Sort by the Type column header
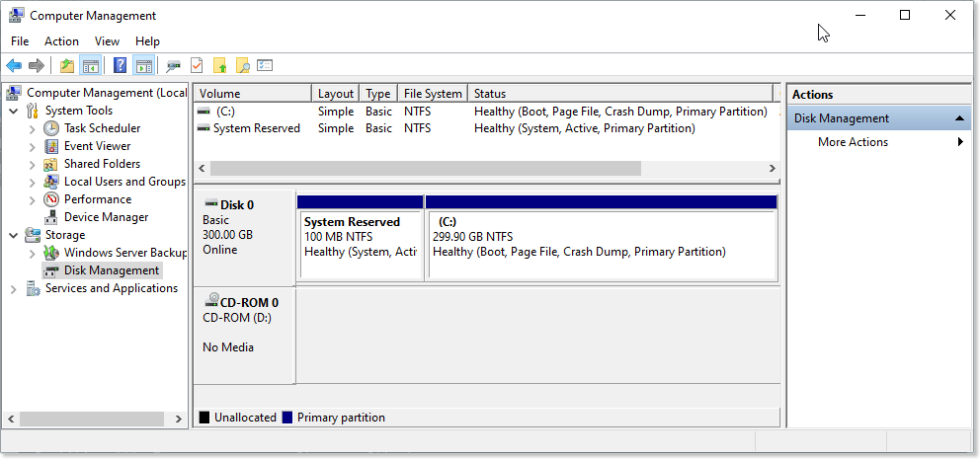The width and height of the screenshot is (980, 459). (378, 94)
